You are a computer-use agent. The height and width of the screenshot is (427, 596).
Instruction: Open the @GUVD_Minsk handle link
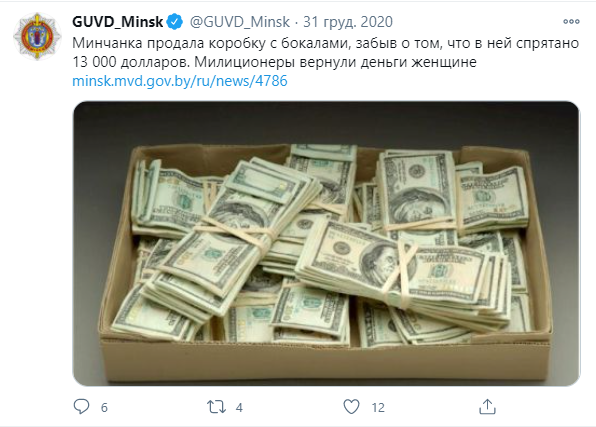point(240,22)
